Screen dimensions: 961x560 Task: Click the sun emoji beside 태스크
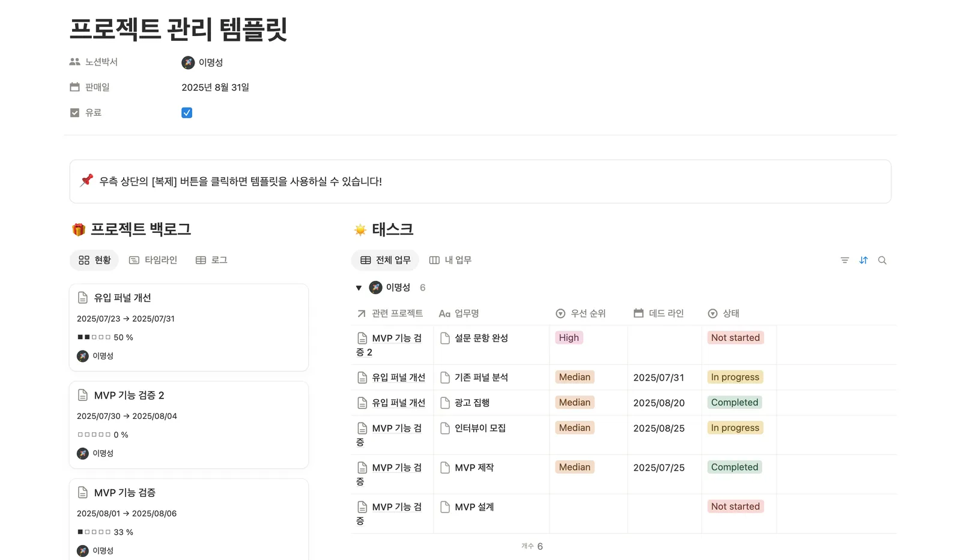point(360,230)
